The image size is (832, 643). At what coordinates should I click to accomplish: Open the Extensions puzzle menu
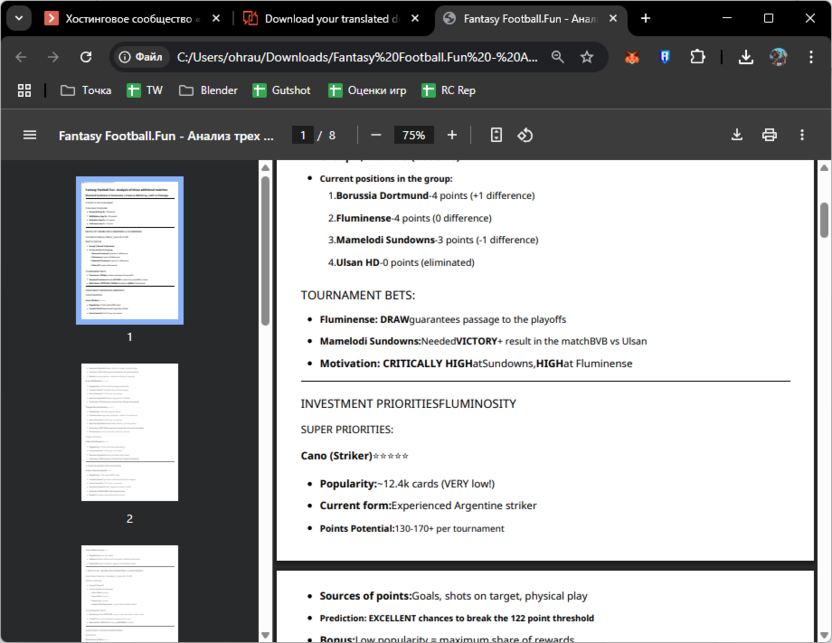click(697, 57)
